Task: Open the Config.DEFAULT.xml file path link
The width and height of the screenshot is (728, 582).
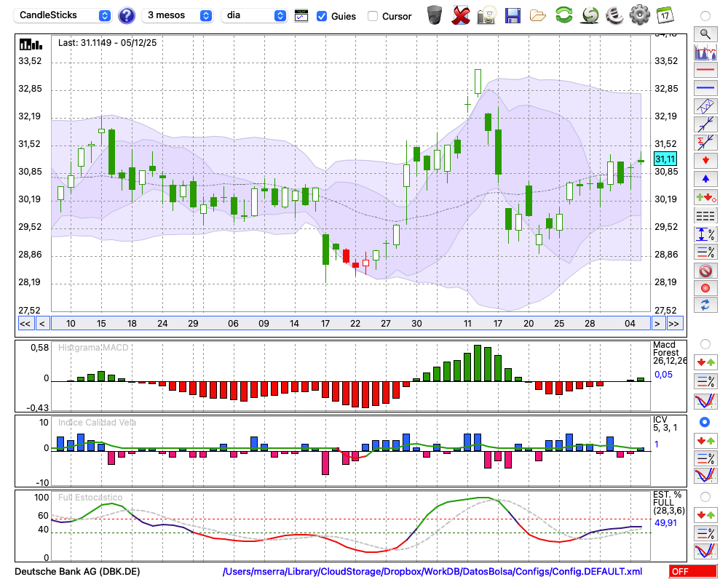Action: 432,572
